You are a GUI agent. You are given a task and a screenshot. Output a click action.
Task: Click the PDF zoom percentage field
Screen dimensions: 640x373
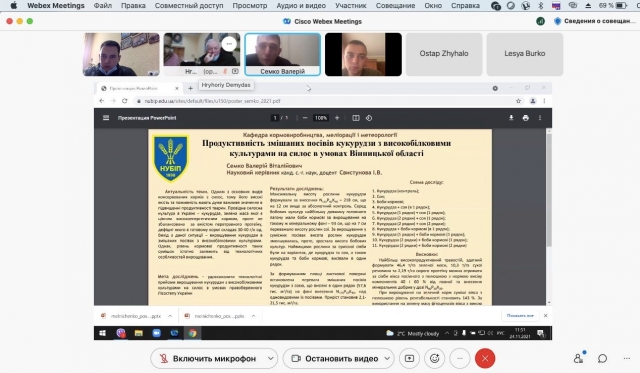pos(321,118)
